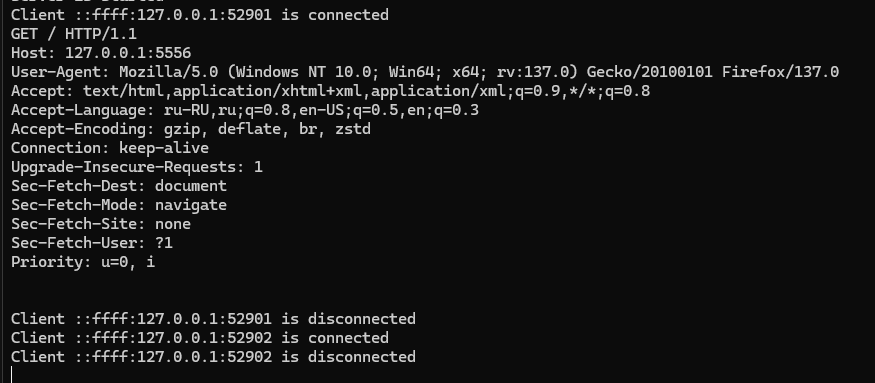The width and height of the screenshot is (875, 383).
Task: Click the 'Accept: text/html' header line
Action: [330, 91]
